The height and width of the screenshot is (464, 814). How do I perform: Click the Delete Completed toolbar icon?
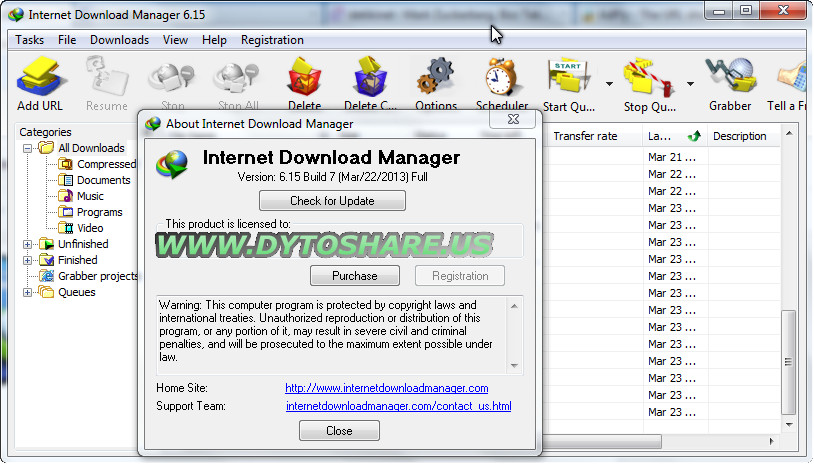[370, 78]
